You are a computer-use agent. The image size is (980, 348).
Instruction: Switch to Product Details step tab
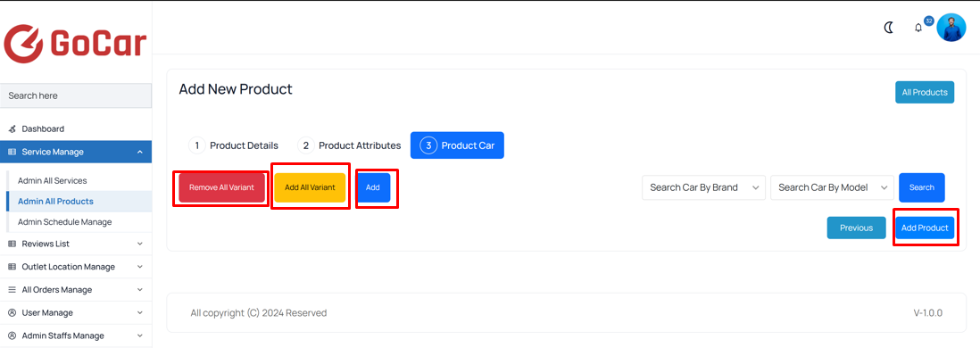[234, 145]
